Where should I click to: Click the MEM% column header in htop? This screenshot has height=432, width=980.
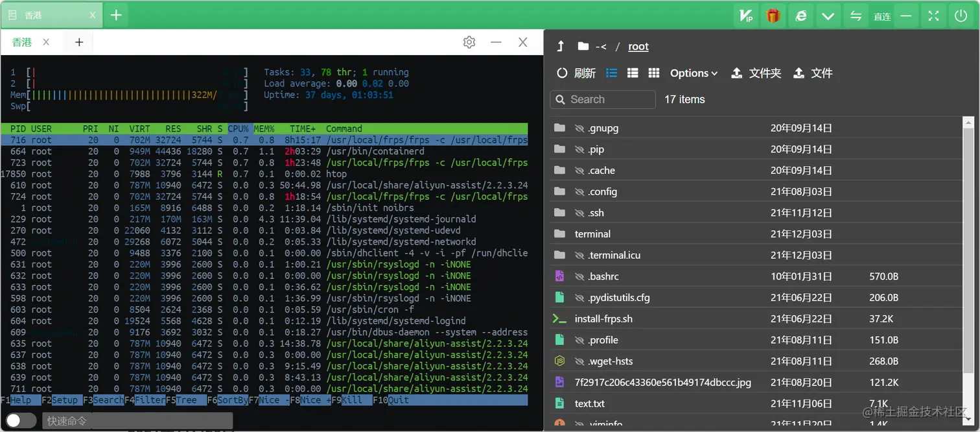264,128
